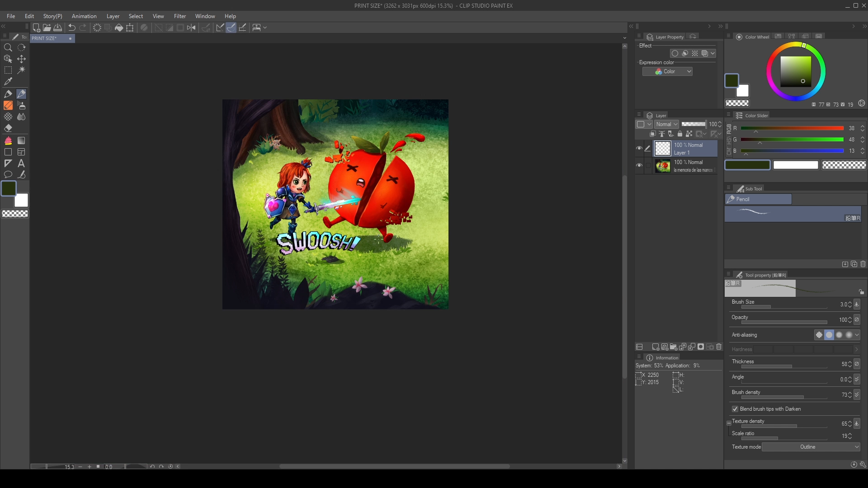Open the Edit menu
Screen dimensions: 868x488
pyautogui.click(x=29, y=16)
